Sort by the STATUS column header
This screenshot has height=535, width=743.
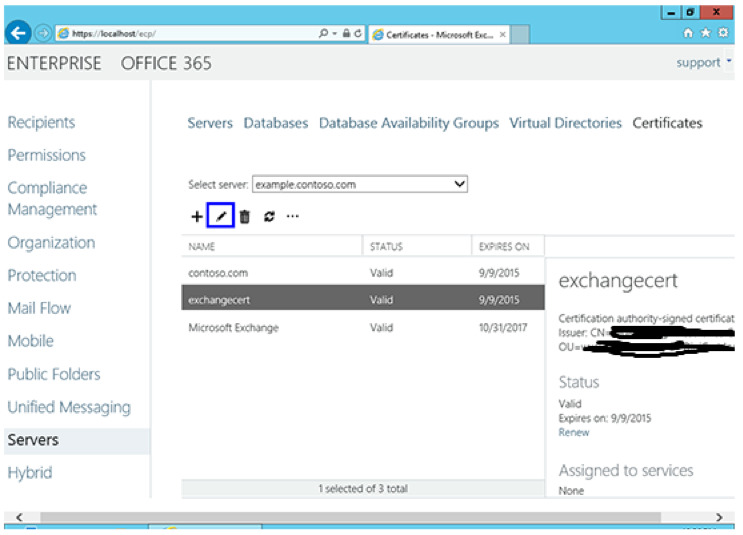click(417, 246)
